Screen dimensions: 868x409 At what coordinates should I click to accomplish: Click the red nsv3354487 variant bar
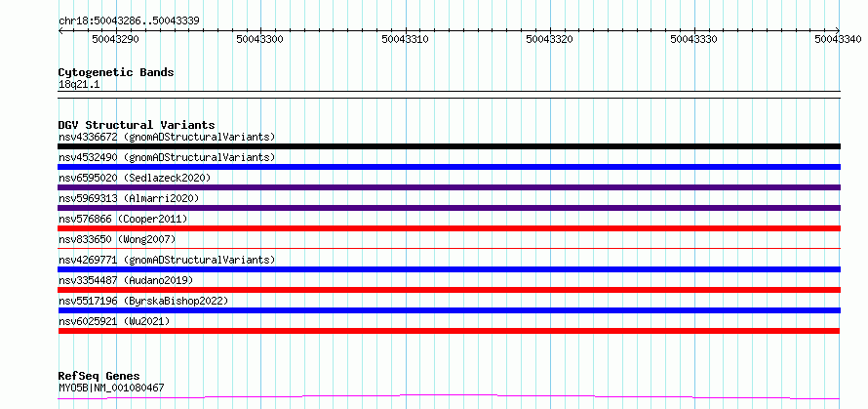pyautogui.click(x=449, y=290)
